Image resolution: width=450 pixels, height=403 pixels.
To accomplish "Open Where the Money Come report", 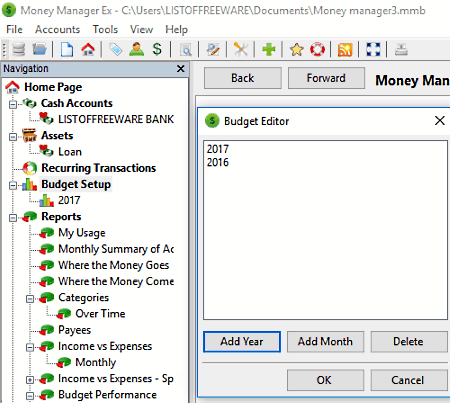I will 116,281.
